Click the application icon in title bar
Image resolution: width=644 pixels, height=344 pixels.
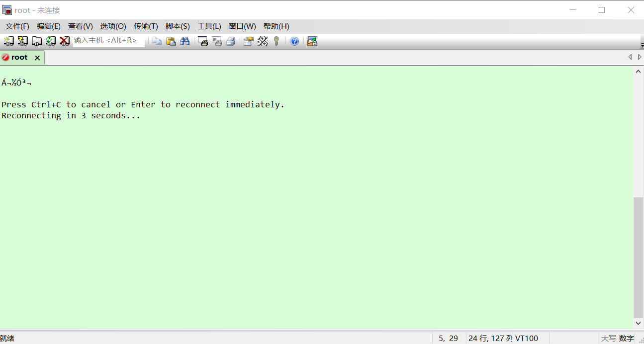tap(7, 10)
